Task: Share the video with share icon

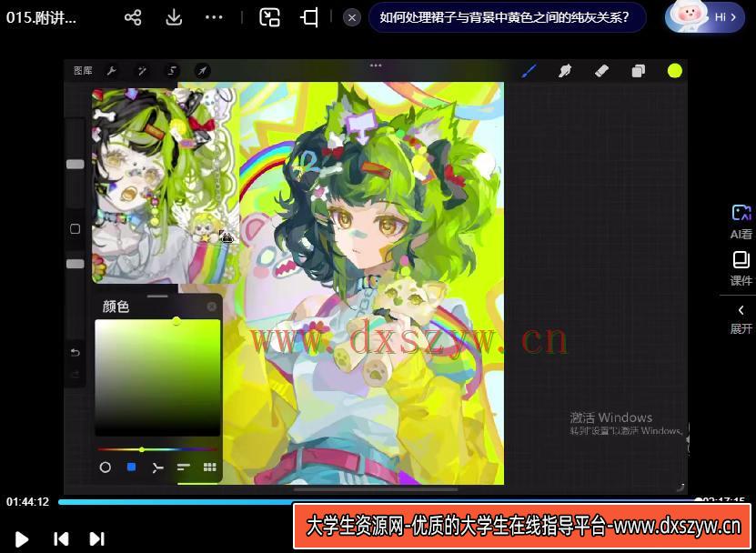Action: (x=133, y=18)
